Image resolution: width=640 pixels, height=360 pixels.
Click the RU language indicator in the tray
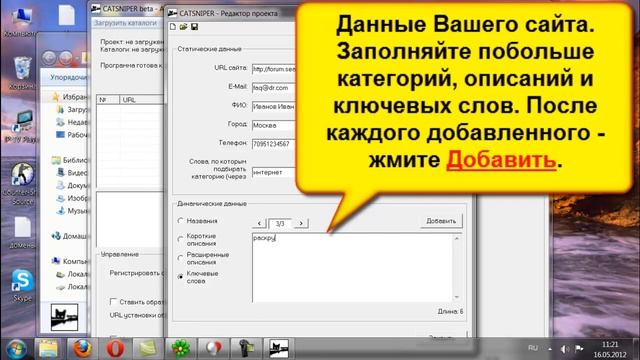pos(533,348)
